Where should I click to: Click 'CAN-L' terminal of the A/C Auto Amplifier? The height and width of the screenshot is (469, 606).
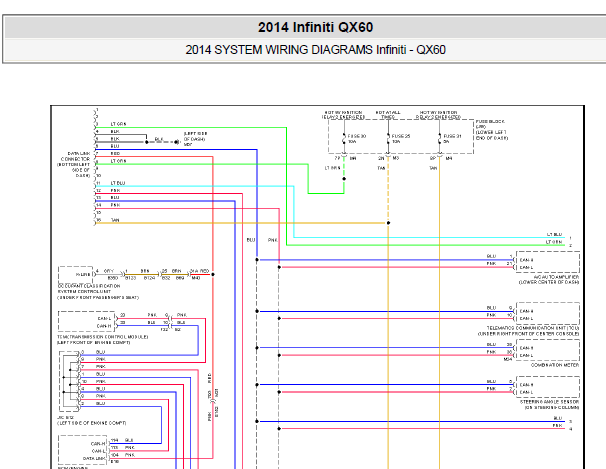526,267
